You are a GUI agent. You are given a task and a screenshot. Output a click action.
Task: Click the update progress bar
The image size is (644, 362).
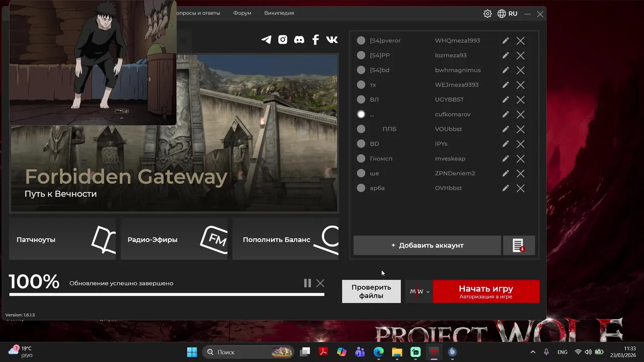click(x=167, y=294)
